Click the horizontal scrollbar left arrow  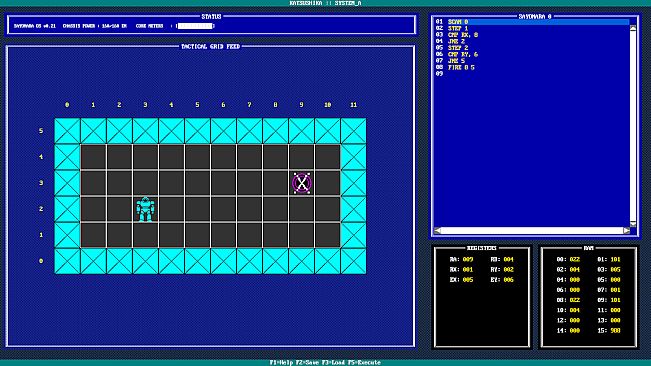coord(438,230)
